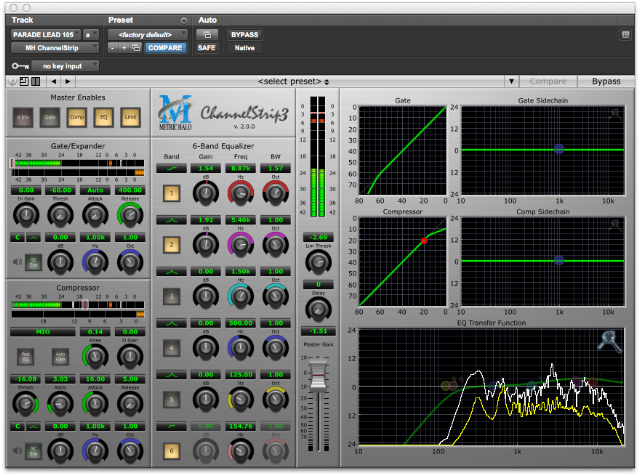Screen dimensions: 640x476
Task: Click the split-panel layout icon
Action: coord(36,82)
